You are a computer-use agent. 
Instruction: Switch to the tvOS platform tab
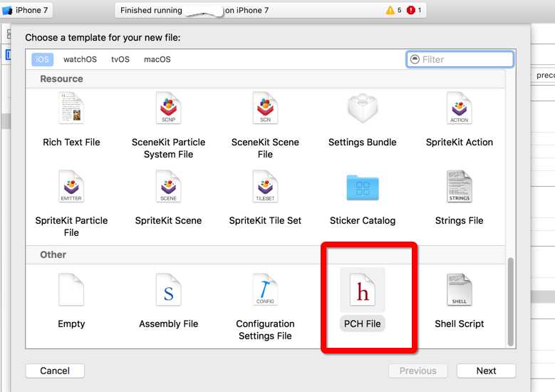pyautogui.click(x=120, y=59)
